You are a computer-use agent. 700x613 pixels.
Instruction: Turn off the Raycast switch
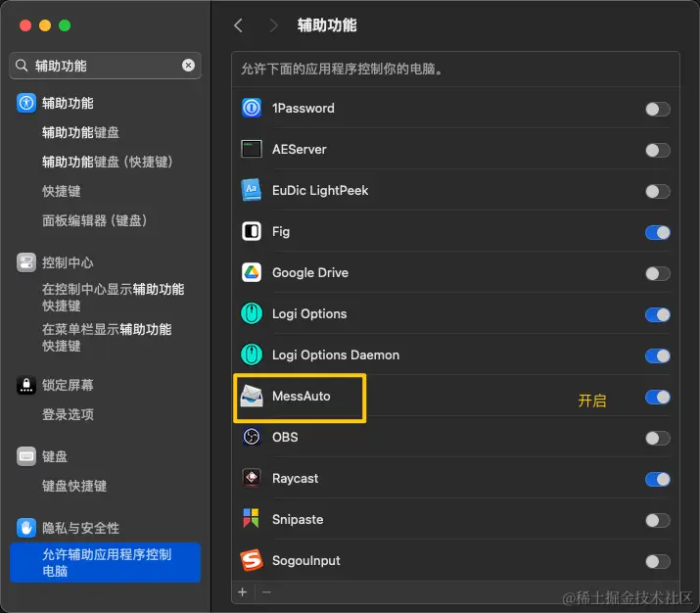(658, 479)
